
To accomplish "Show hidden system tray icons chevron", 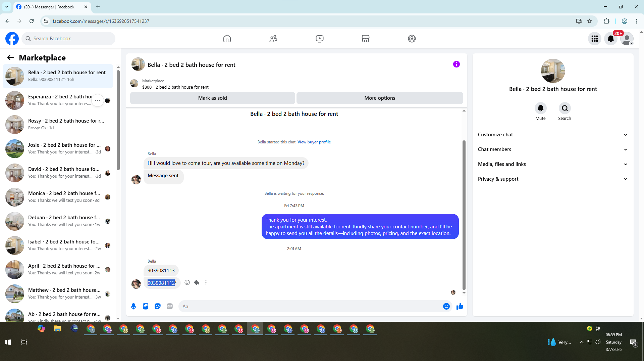I will pyautogui.click(x=581, y=342).
